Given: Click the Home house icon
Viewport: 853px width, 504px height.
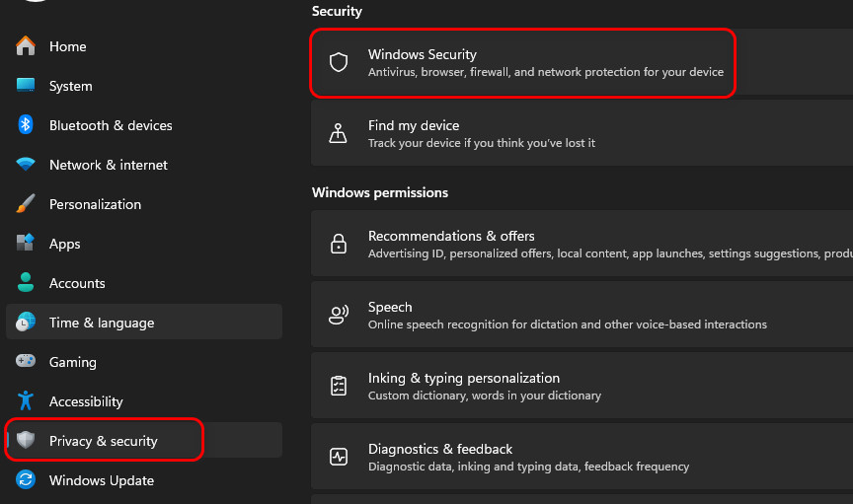Looking at the screenshot, I should [26, 46].
